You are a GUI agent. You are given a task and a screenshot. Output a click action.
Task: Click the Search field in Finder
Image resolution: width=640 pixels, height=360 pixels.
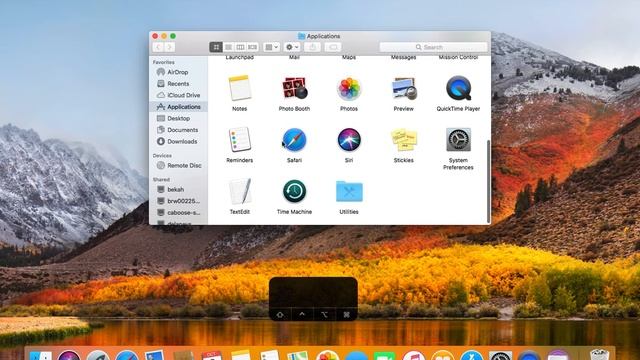(433, 47)
